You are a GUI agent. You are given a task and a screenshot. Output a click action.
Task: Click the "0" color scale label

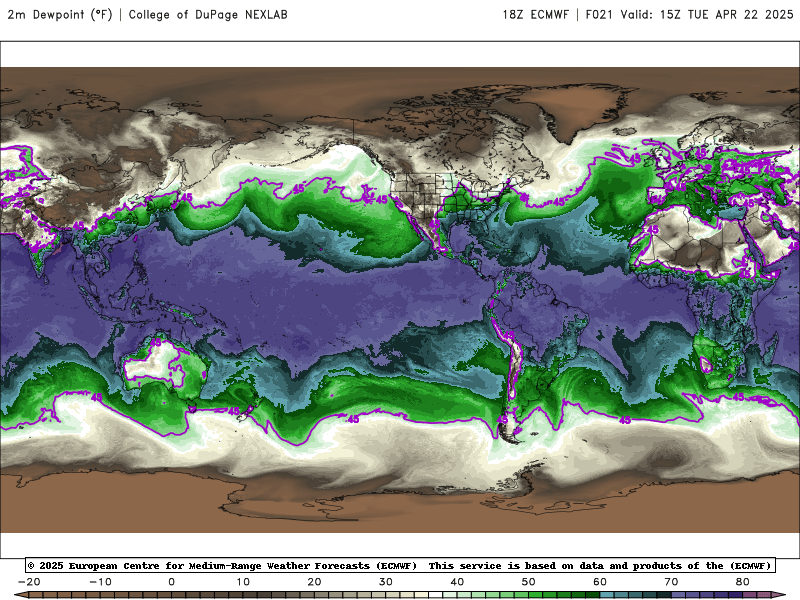tap(171, 582)
